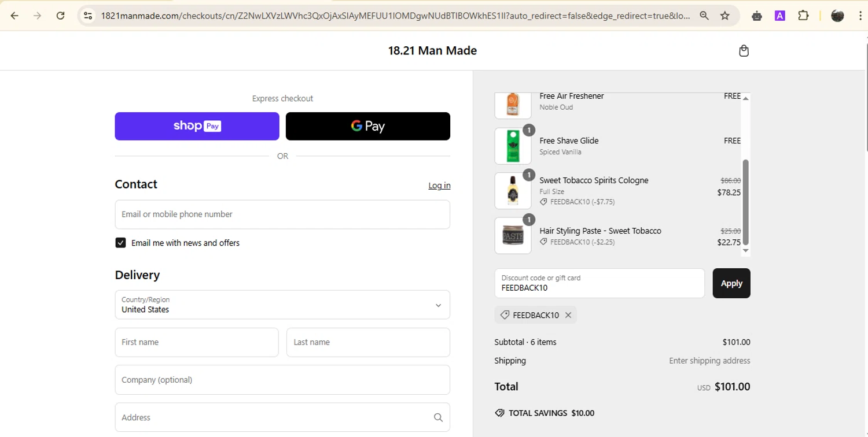Click the $22.75 hair paste price

729,242
